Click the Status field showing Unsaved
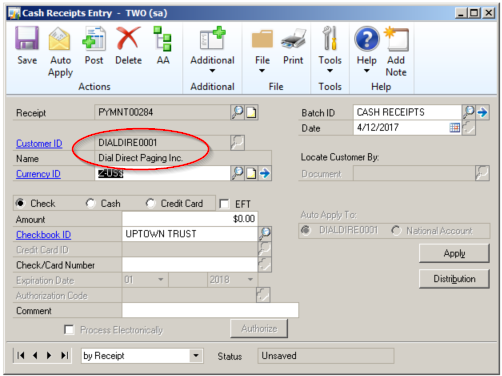 coord(326,356)
